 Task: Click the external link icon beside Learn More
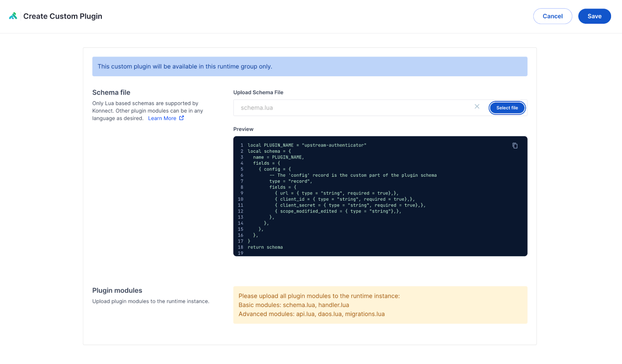click(181, 118)
